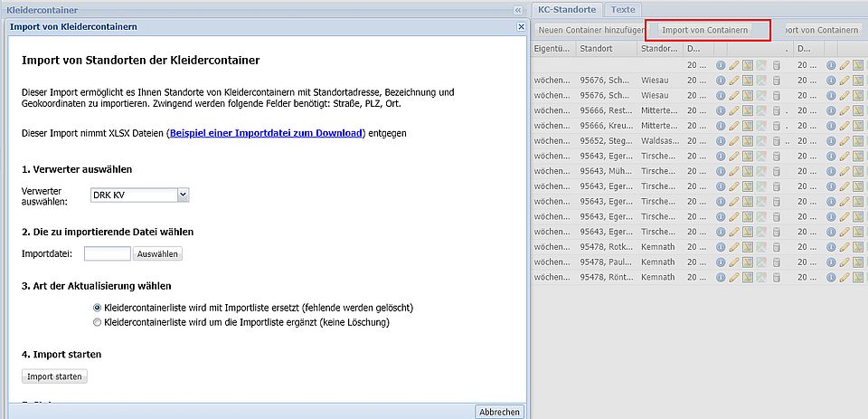Select 'um die Importliste ergänzt' radio option

click(x=98, y=322)
